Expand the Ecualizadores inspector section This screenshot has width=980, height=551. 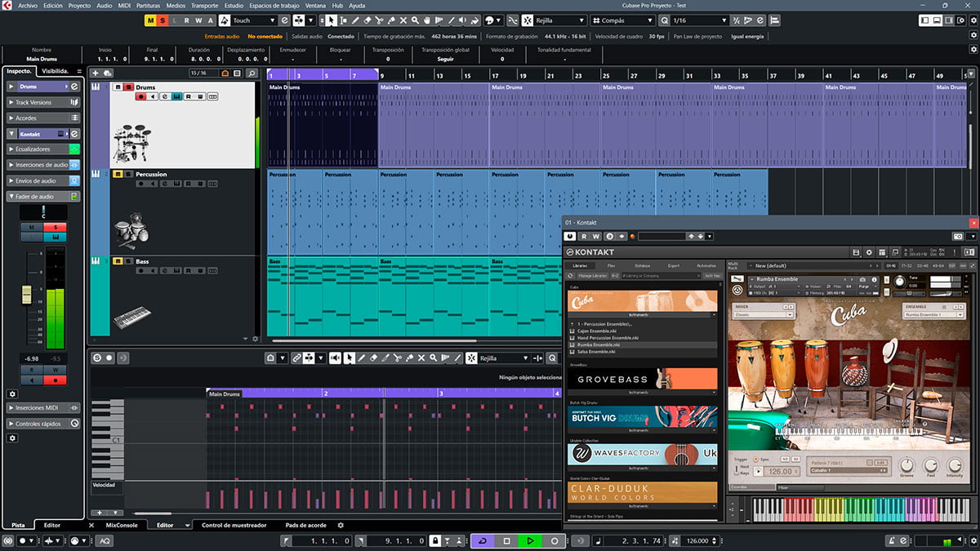click(11, 149)
